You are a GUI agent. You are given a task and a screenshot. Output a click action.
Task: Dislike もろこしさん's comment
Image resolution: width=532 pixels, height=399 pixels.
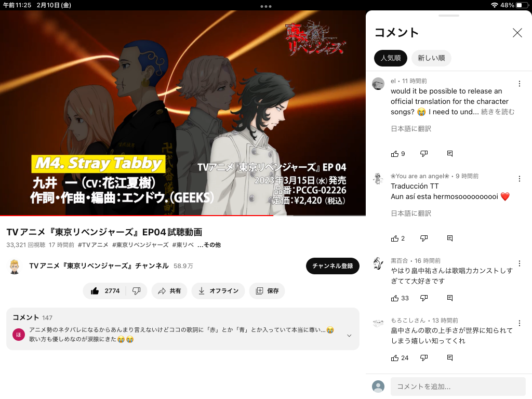(x=424, y=358)
